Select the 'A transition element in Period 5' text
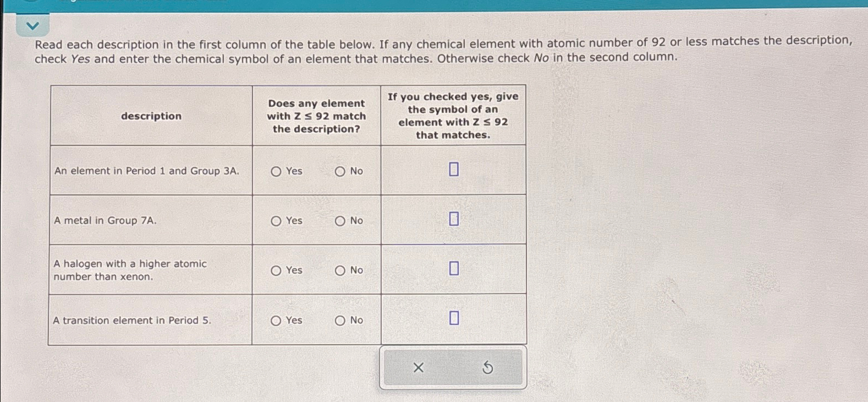Screen dimensions: 868x402 (x=132, y=320)
